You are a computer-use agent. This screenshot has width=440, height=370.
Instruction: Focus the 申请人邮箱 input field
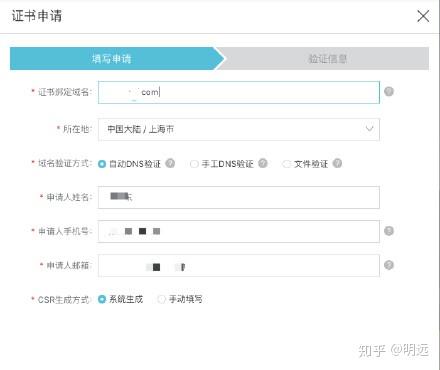pyautogui.click(x=239, y=266)
